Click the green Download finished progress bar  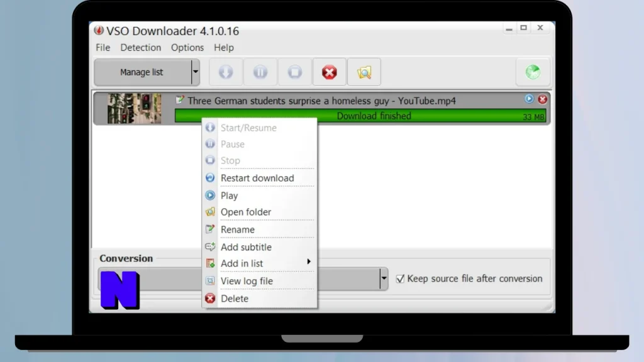tap(360, 116)
